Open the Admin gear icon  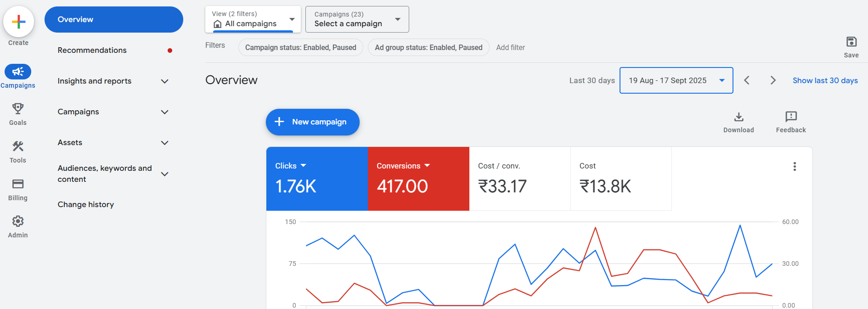[x=18, y=221]
